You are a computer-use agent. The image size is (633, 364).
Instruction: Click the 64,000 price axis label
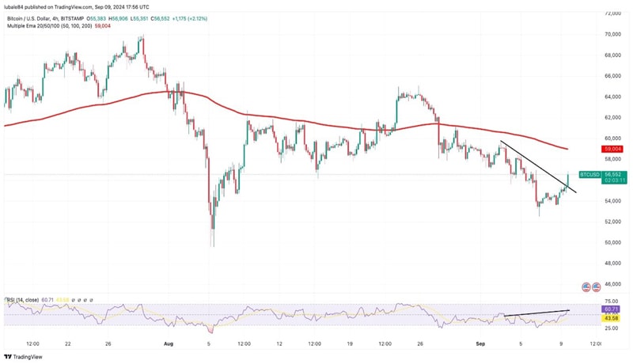tap(612, 97)
